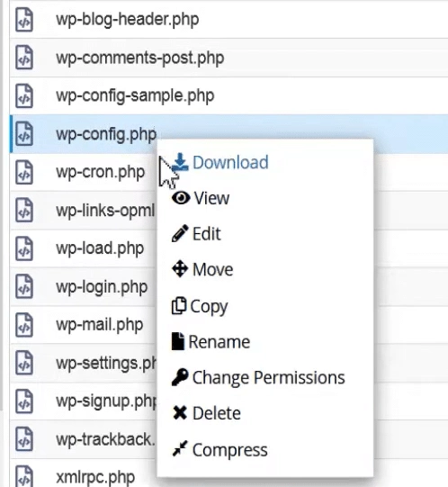Click file icon of wp-mail.php
Image resolution: width=448 pixels, height=487 pixels.
[x=24, y=325]
